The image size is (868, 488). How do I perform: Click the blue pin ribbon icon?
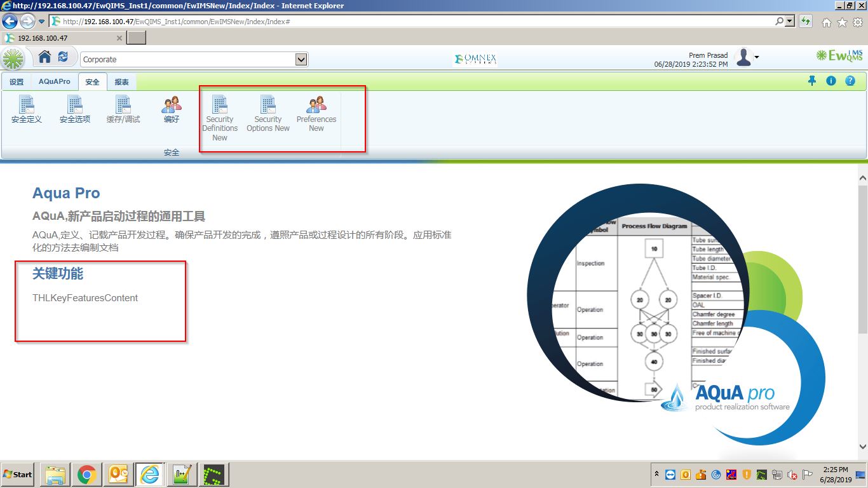pyautogui.click(x=811, y=81)
